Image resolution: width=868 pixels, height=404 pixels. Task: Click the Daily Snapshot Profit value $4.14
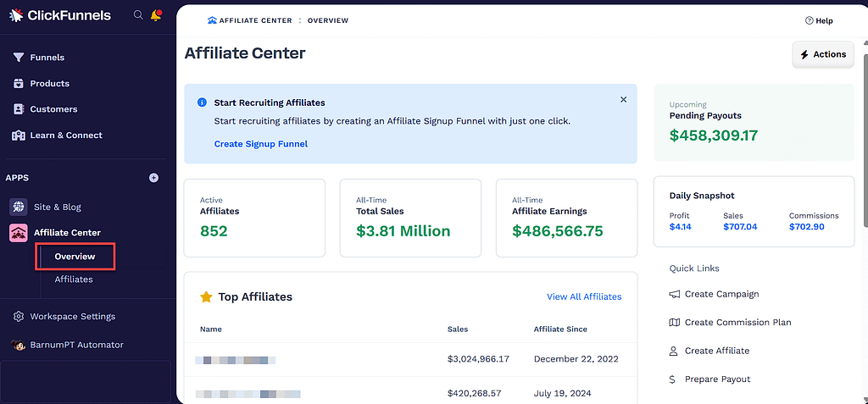coord(681,226)
